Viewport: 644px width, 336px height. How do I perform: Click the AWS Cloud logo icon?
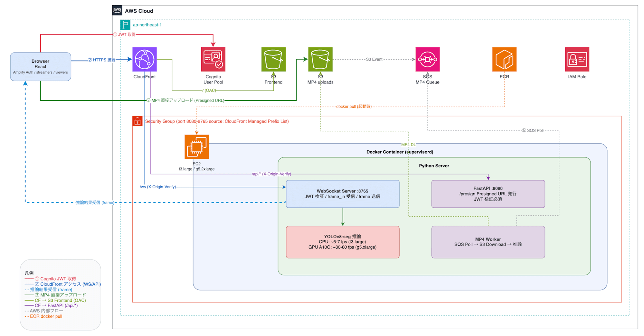click(x=117, y=10)
